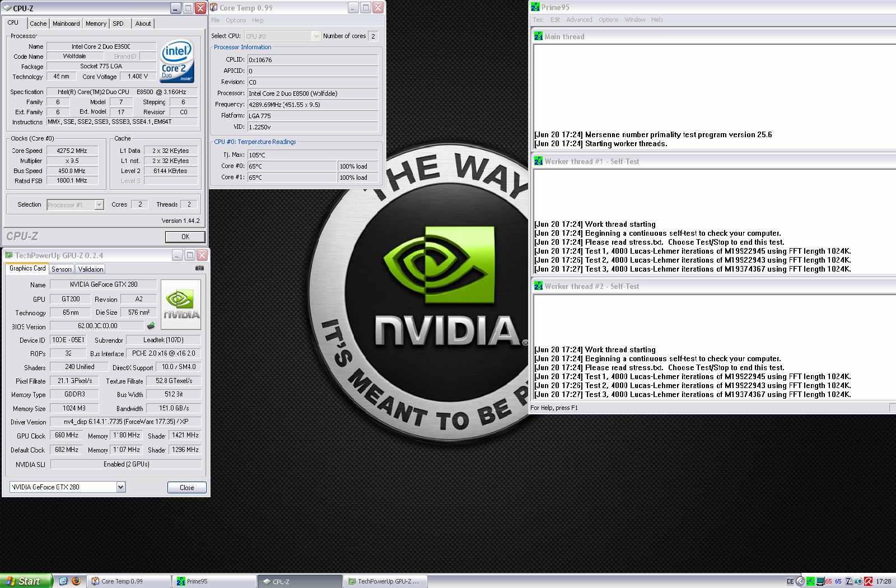This screenshot has height=588, width=896.
Task: Switch to CPU-Z taskbar button
Action: click(299, 581)
